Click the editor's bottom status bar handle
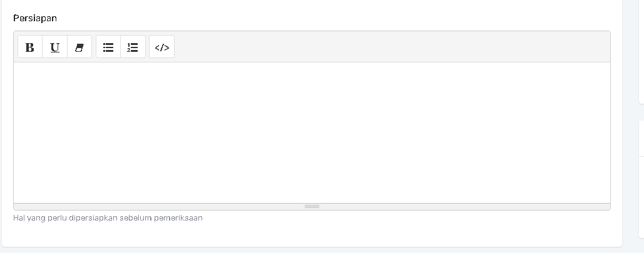644x253 pixels. coord(312,206)
